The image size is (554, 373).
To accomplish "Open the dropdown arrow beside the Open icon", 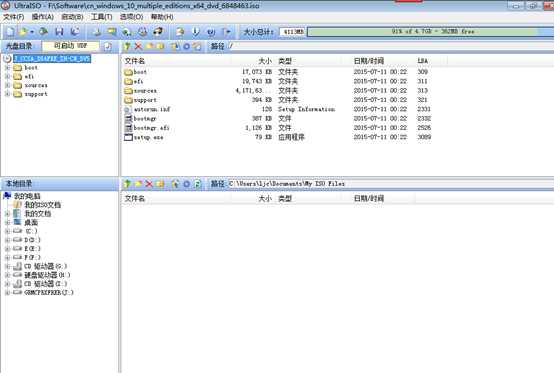I will point(32,32).
